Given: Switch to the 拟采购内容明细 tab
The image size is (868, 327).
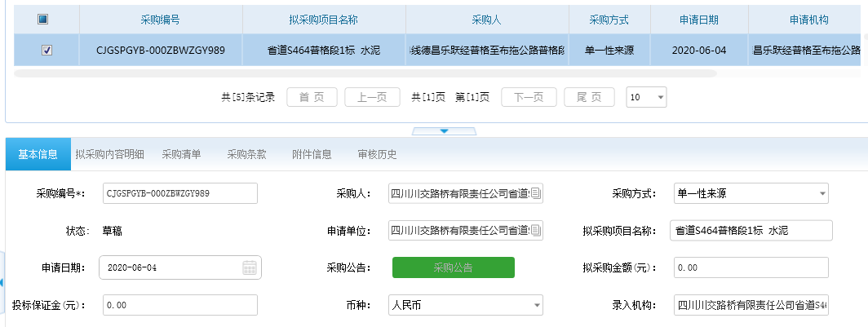Looking at the screenshot, I should coord(109,154).
